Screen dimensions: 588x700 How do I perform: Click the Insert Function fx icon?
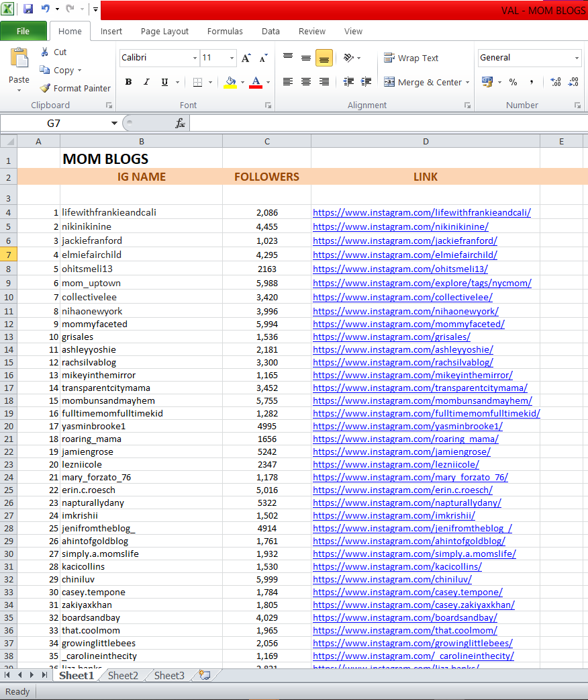pos(180,123)
